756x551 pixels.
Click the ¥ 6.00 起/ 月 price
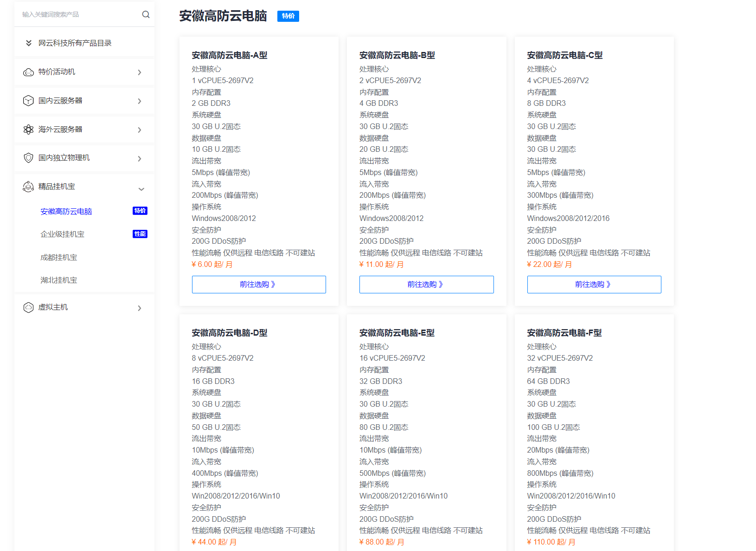(x=212, y=265)
